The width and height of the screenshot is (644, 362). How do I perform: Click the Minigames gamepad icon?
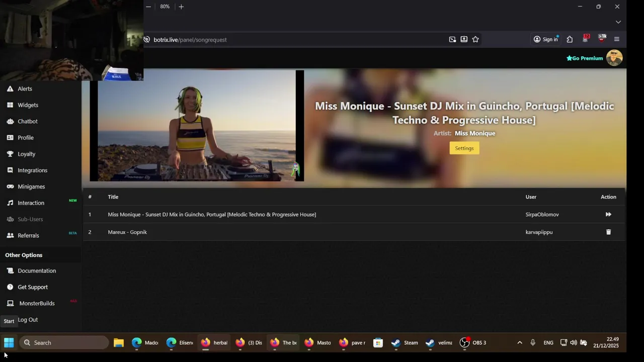point(10,187)
